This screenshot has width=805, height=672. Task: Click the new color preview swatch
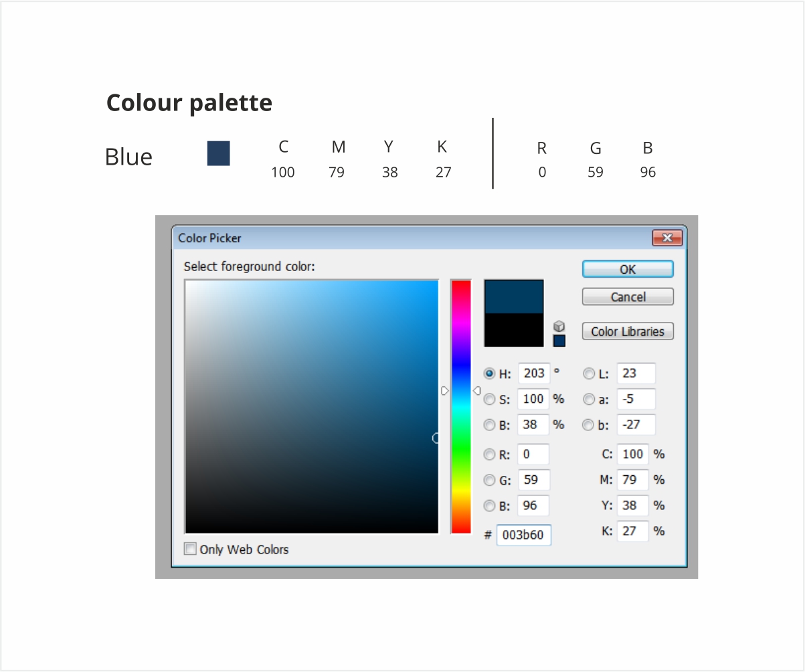click(x=513, y=297)
